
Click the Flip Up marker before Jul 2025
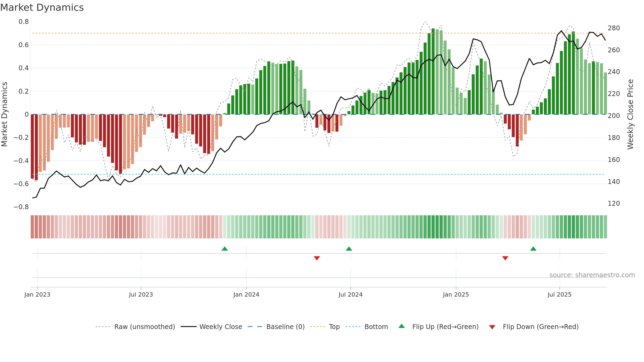point(533,249)
